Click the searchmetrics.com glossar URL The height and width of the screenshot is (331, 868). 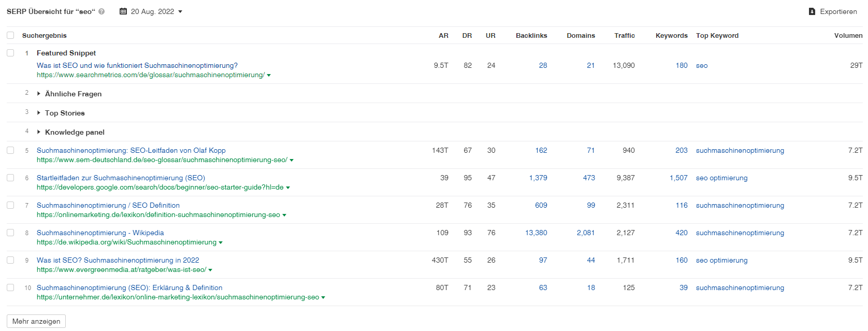pos(151,75)
